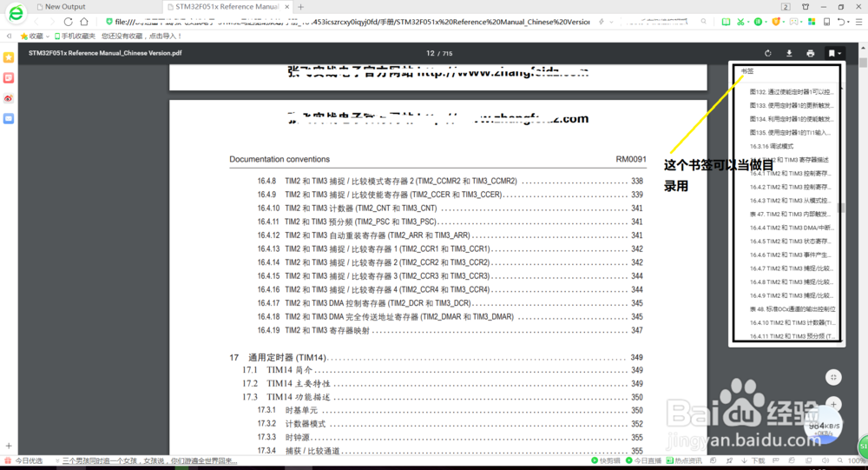Click the image tool extension icon
Image resolution: width=868 pixels, height=470 pixels.
coord(794,22)
